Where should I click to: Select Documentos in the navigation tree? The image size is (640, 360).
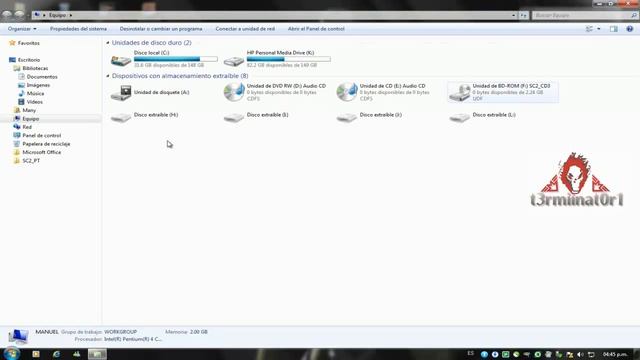pyautogui.click(x=42, y=77)
